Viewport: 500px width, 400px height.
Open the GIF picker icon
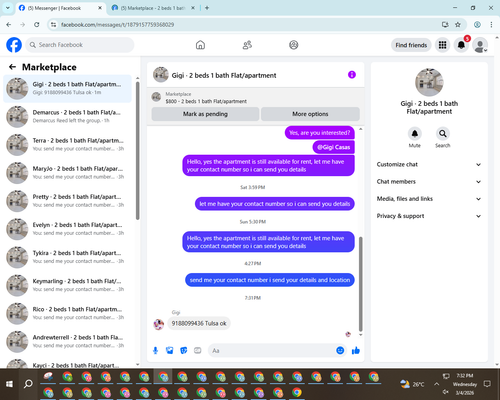click(x=198, y=350)
